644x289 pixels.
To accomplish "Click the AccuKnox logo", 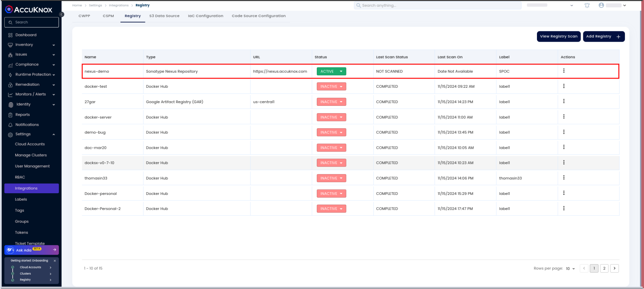I will coord(29,9).
